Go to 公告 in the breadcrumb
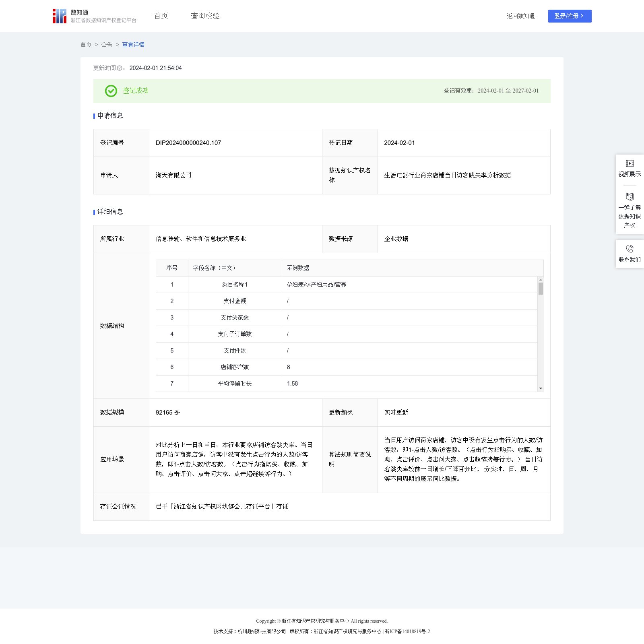 tap(107, 45)
